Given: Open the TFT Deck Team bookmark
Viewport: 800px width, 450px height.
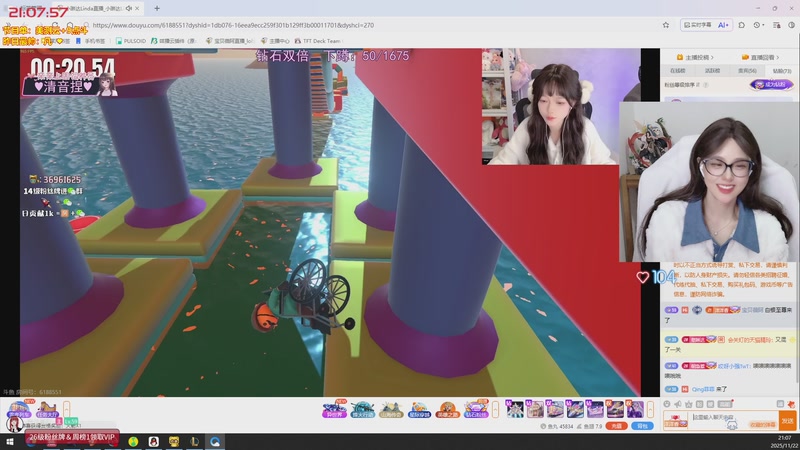Looking at the screenshot, I should click(x=317, y=41).
